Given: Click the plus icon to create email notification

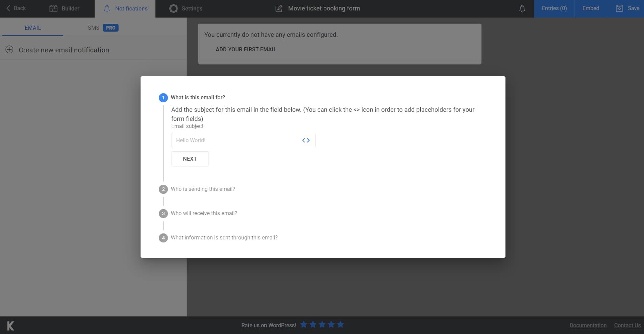Looking at the screenshot, I should click(x=9, y=50).
